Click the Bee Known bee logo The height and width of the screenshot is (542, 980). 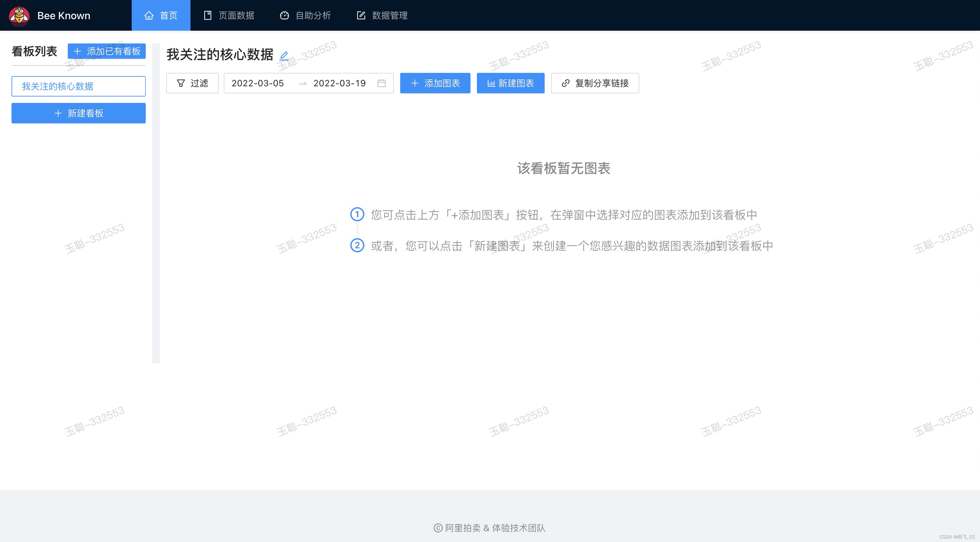pos(19,16)
